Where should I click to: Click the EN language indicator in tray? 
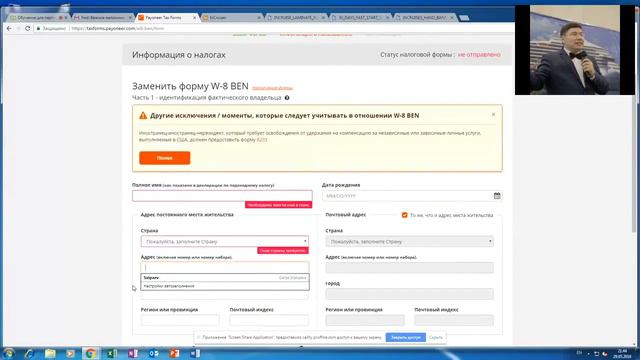[x=579, y=353]
